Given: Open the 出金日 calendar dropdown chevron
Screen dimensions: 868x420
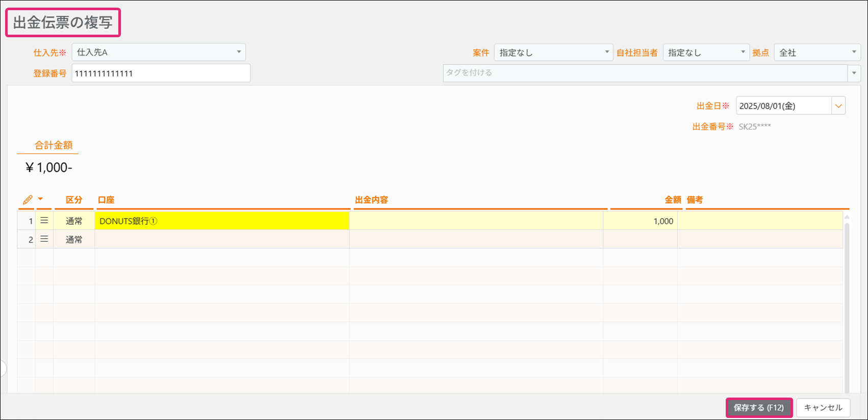Looking at the screenshot, I should tap(838, 106).
